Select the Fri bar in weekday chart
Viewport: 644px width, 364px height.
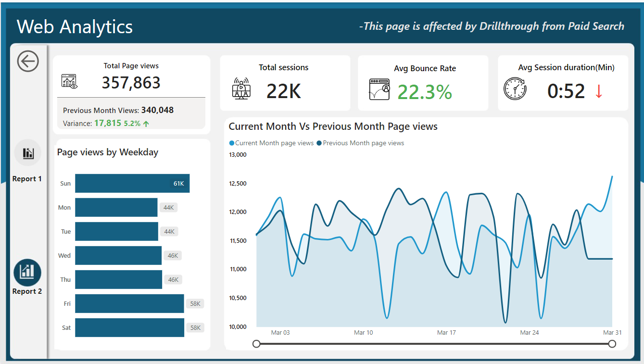pyautogui.click(x=129, y=303)
